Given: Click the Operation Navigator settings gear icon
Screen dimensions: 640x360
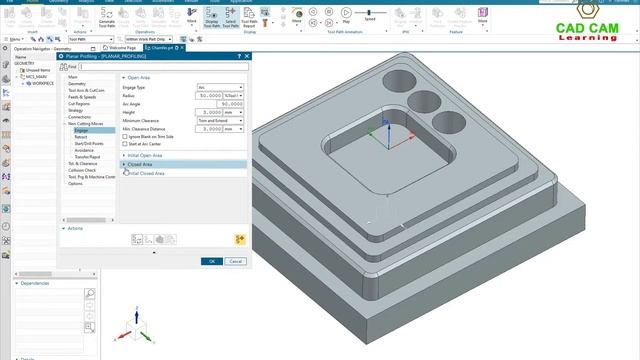Looking at the screenshot, I should [5, 49].
